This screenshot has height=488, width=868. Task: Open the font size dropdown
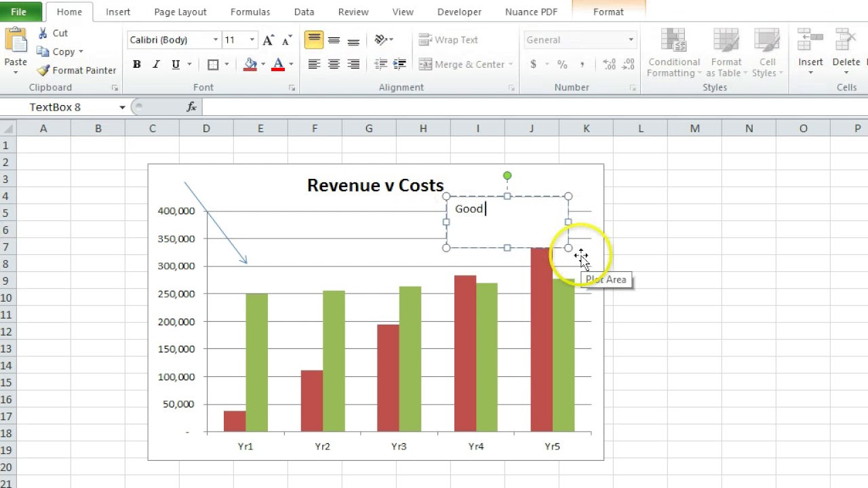pos(252,40)
